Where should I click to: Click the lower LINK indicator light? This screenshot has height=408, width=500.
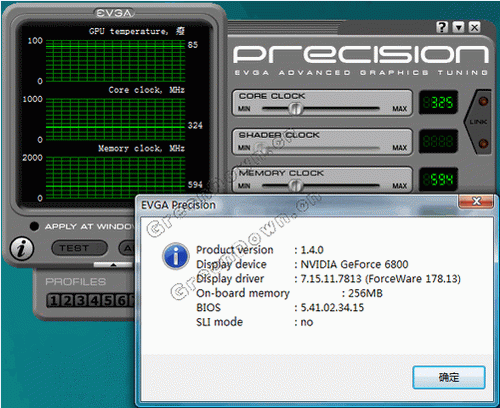coord(483,144)
